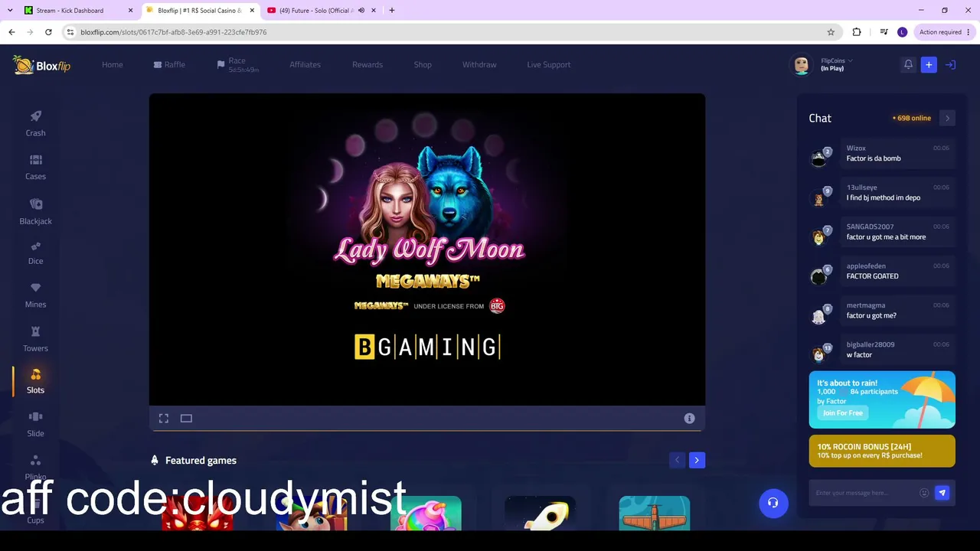This screenshot has width=980, height=551.
Task: Go to Home in navigation
Action: tap(113, 65)
